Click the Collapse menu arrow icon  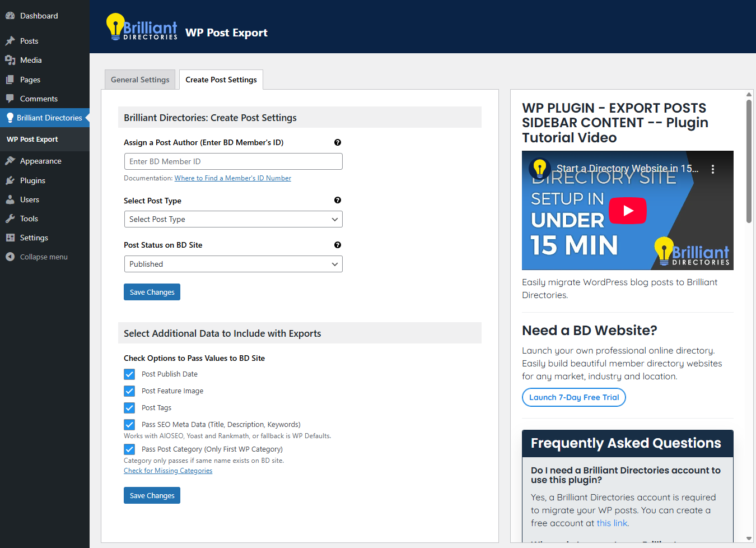pyautogui.click(x=10, y=257)
